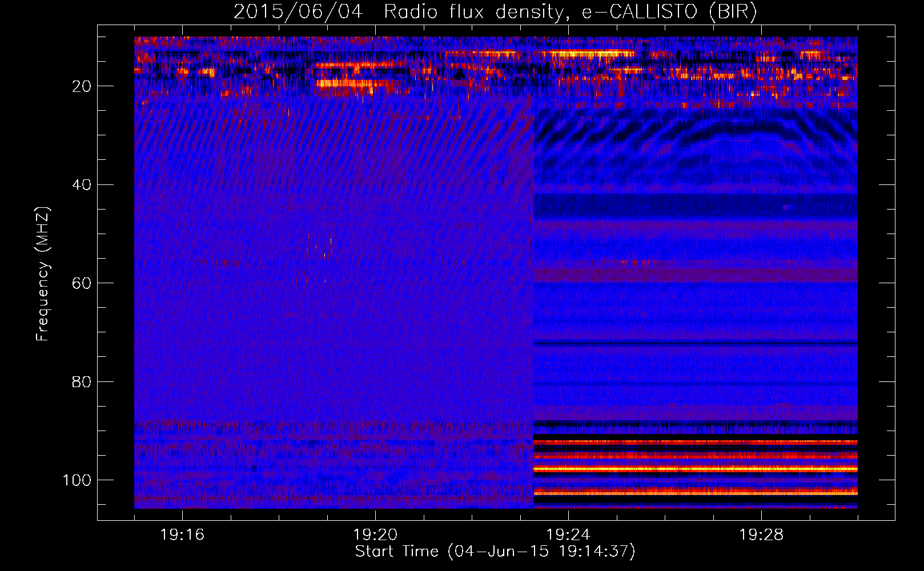Click the '40' frequency tick label
Viewport: 924px width, 571px height.
point(82,185)
